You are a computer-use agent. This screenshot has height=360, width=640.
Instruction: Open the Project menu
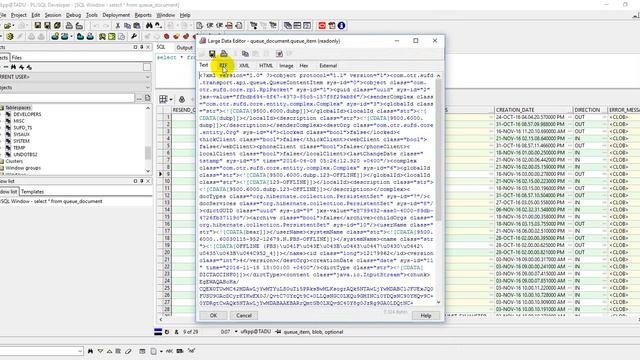[x=18, y=15]
